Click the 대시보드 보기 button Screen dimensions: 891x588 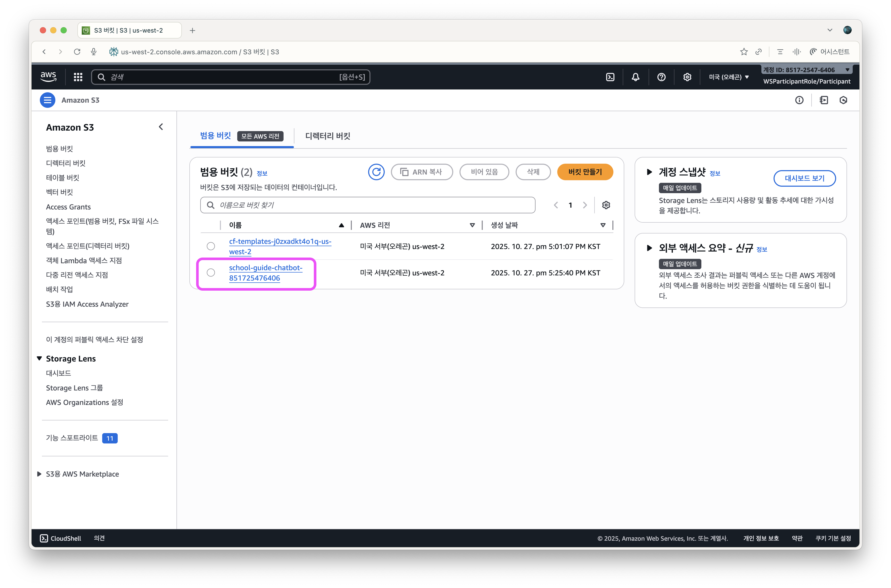coord(804,178)
